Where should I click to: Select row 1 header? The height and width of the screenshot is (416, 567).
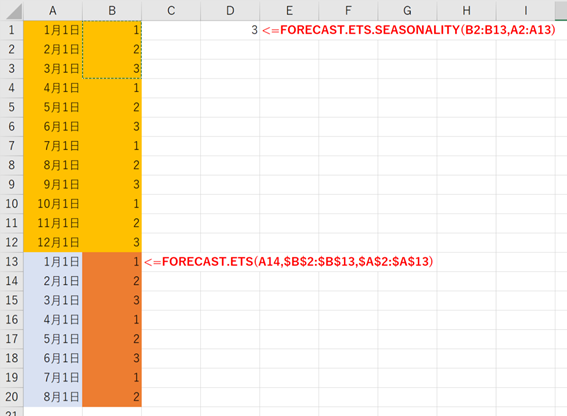coord(12,30)
